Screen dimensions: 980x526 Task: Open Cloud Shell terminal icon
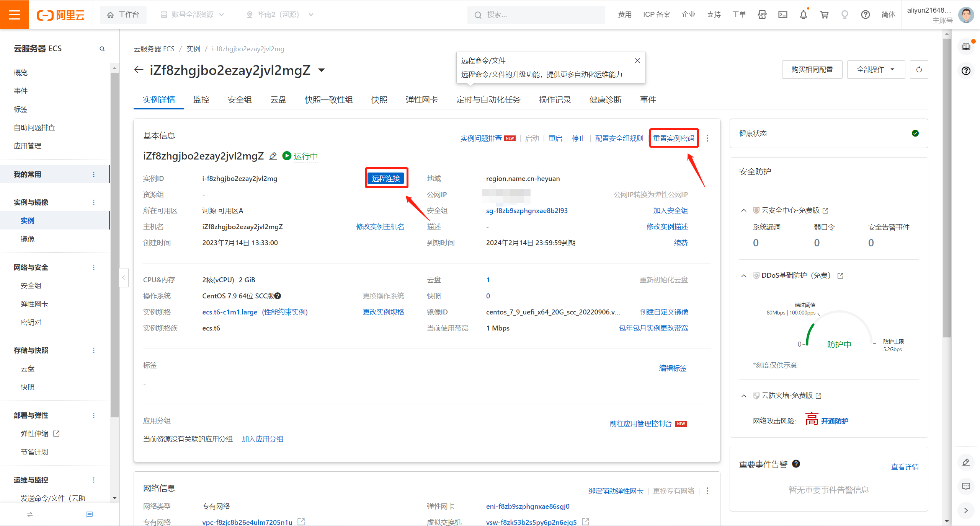click(x=782, y=15)
